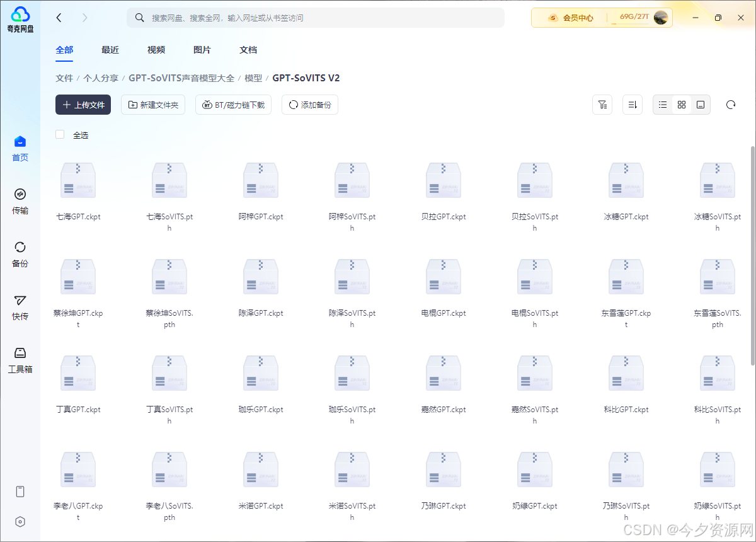Select the 阿梓GPT.ckpt file icon
This screenshot has height=542, width=756.
(261, 180)
